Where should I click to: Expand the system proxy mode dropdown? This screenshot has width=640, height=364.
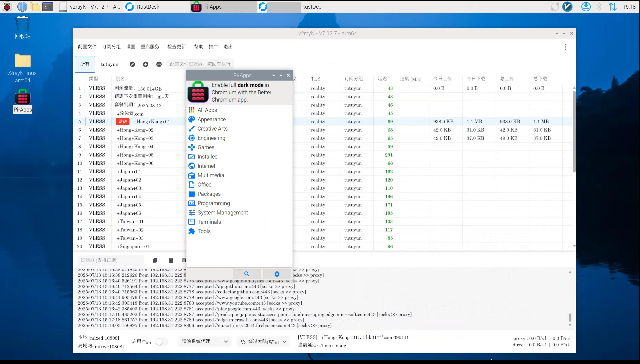click(x=204, y=341)
